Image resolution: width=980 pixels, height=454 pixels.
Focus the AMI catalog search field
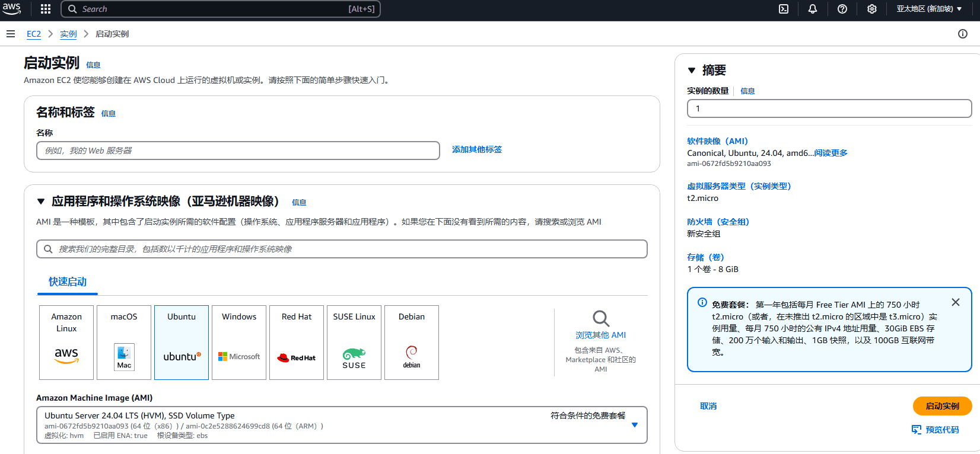(342, 249)
